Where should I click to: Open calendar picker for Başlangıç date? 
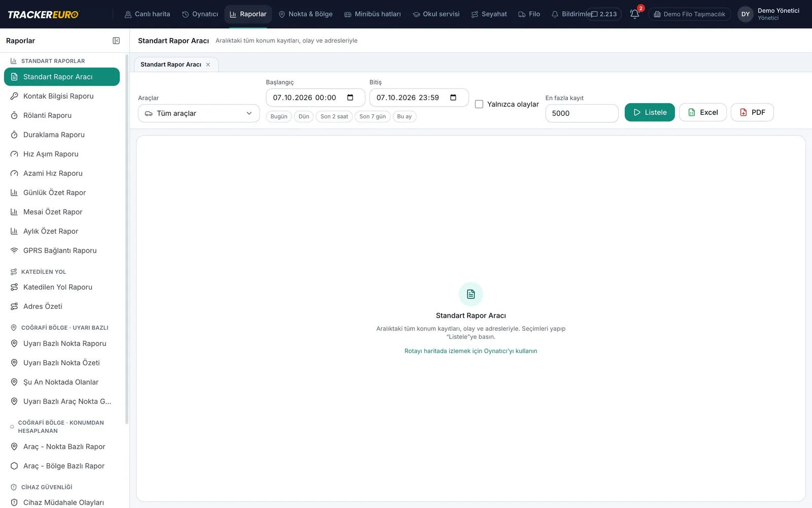[x=350, y=98]
